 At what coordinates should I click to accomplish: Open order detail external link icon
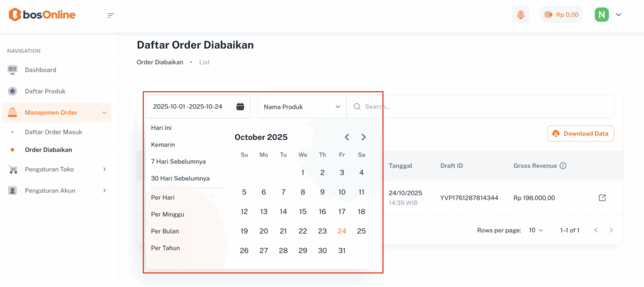point(602,198)
